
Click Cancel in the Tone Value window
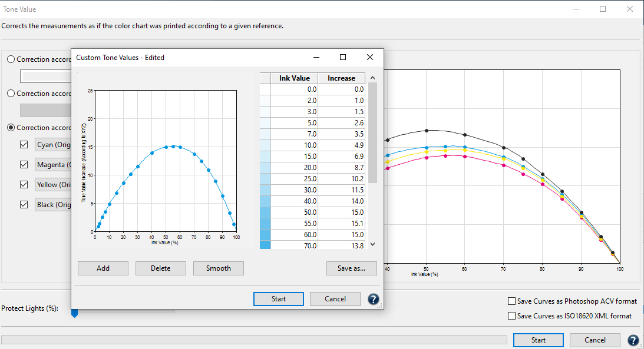tap(595, 340)
